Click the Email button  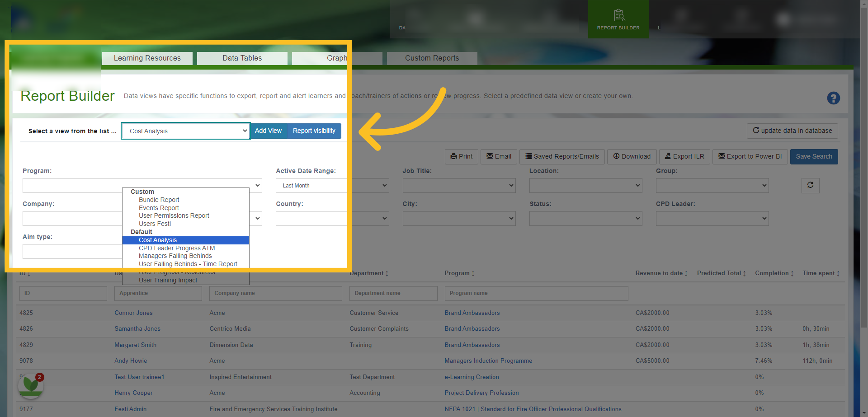499,157
